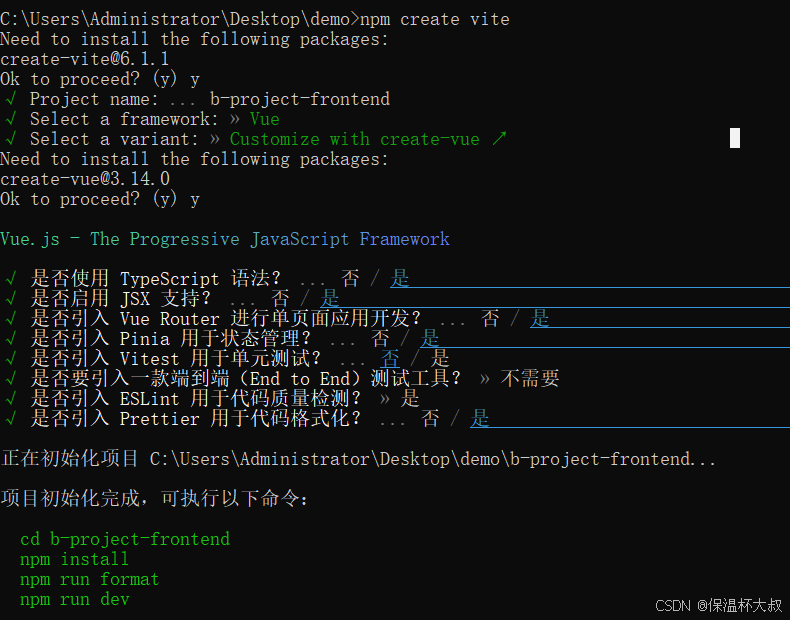Choose 否 for the JSX support option
The width and height of the screenshot is (790, 620).
tap(280, 299)
